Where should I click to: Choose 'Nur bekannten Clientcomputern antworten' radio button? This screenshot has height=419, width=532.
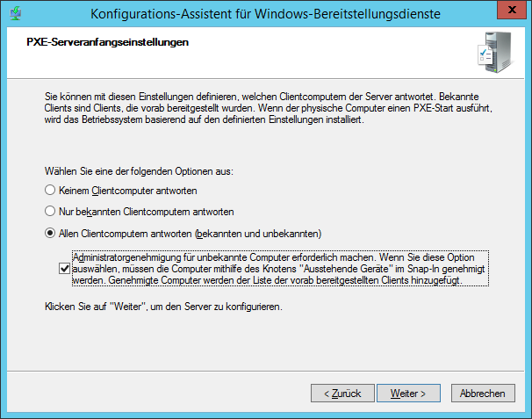(x=50, y=212)
